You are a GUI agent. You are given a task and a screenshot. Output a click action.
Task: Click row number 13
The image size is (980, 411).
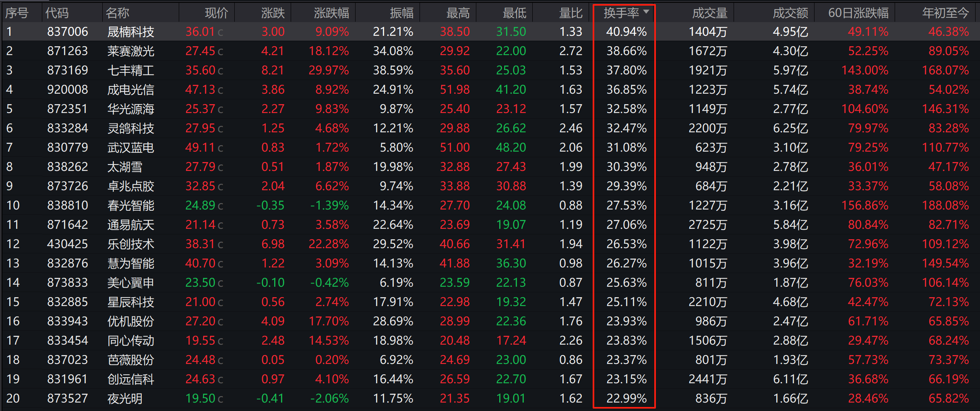[x=13, y=263]
